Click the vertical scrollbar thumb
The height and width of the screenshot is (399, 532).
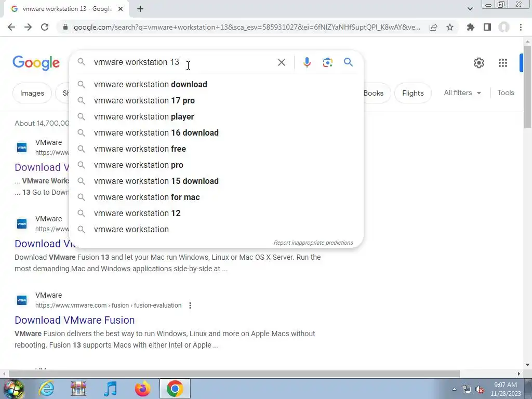pyautogui.click(x=527, y=87)
